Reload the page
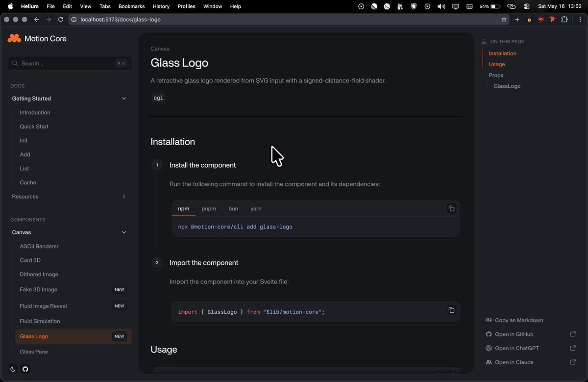This screenshot has width=588, height=382. click(x=61, y=20)
